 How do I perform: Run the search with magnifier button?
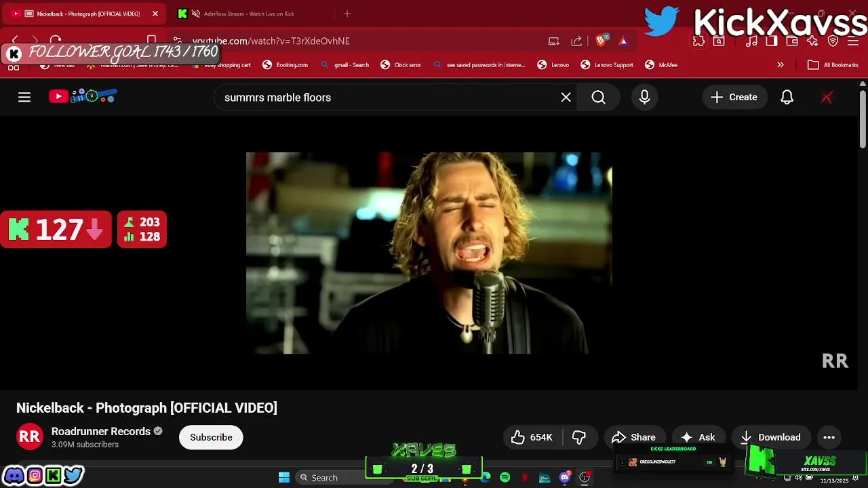click(x=598, y=97)
